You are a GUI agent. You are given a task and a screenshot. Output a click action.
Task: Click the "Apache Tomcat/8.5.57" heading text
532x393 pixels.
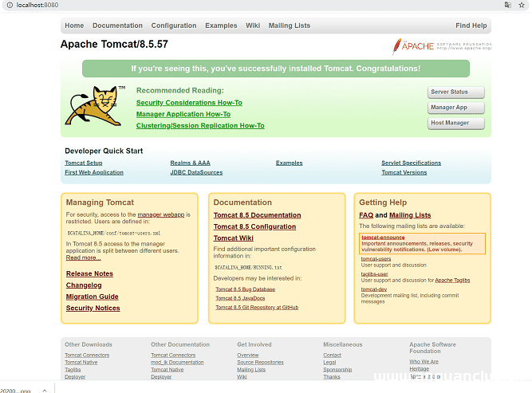tap(114, 44)
